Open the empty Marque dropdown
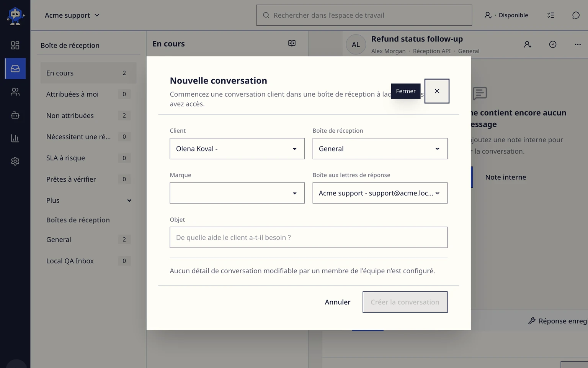The width and height of the screenshot is (588, 368). coord(237,193)
